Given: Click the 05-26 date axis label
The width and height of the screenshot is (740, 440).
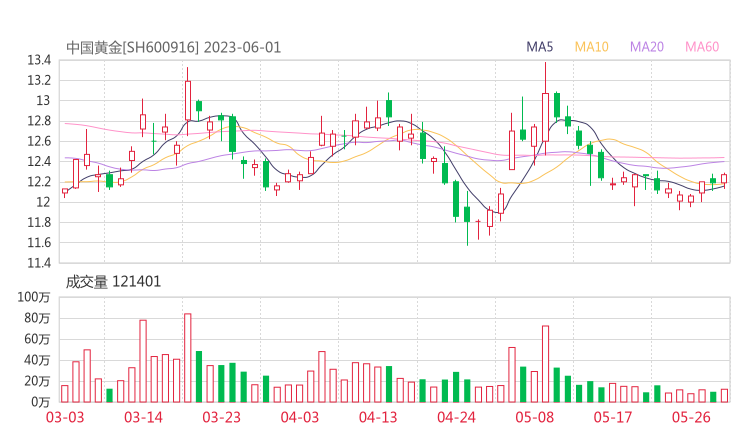Looking at the screenshot, I should click(x=691, y=417).
